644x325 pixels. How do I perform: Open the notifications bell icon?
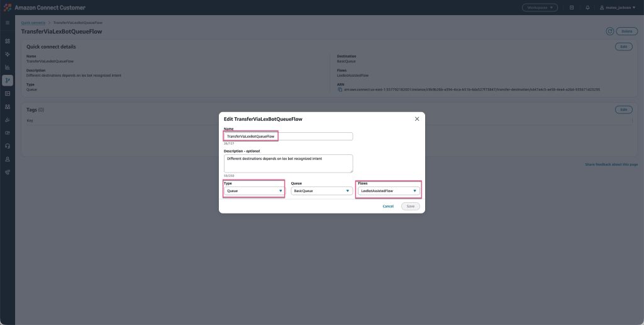coord(587,8)
